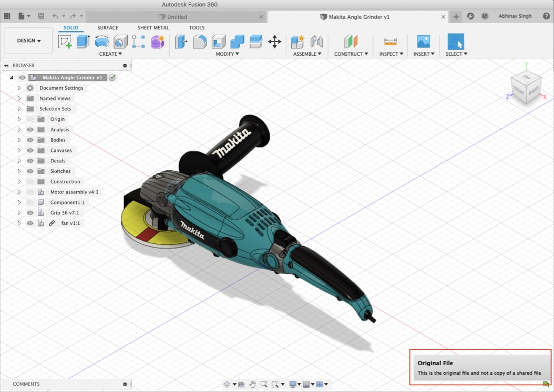
Task: Select the Press Pull tool
Action: [x=181, y=42]
